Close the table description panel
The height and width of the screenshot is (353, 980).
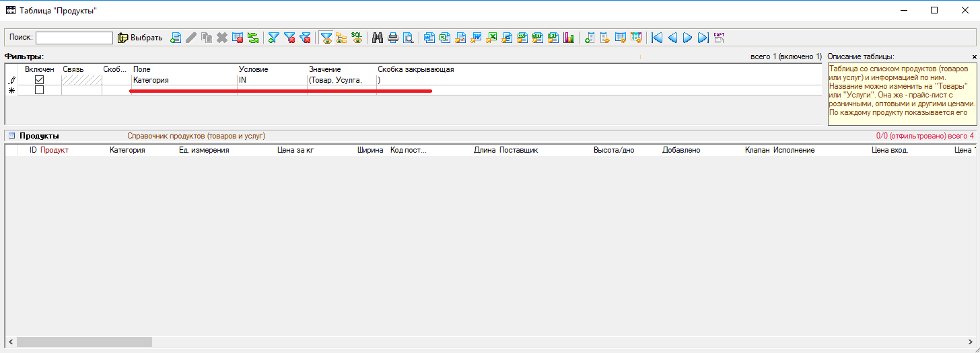tap(974, 57)
